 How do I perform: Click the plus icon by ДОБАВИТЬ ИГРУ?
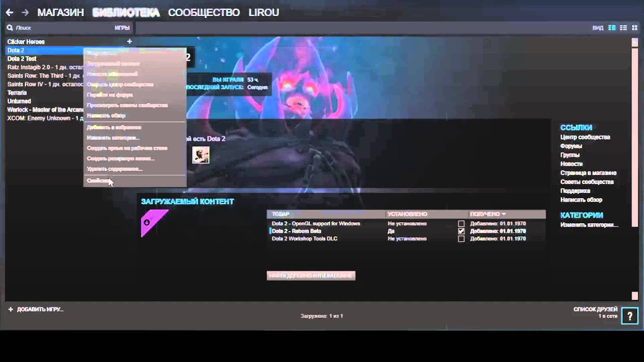(11, 309)
